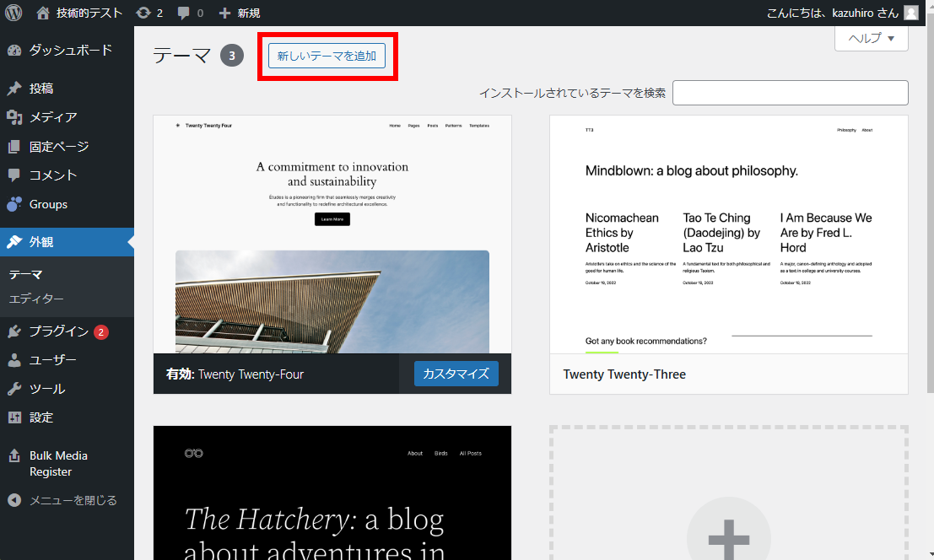Select エディター submenu under 外観
This screenshot has height=560, width=934.
[x=36, y=299]
